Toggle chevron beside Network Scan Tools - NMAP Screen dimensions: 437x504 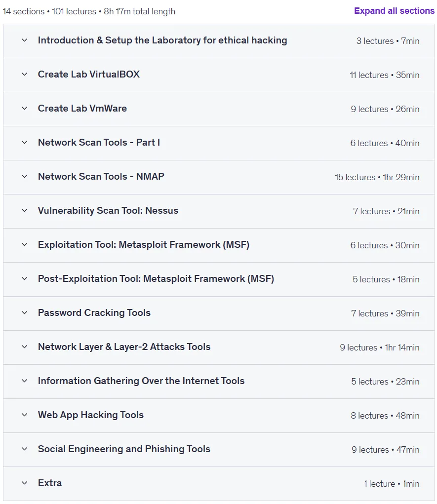pos(24,176)
